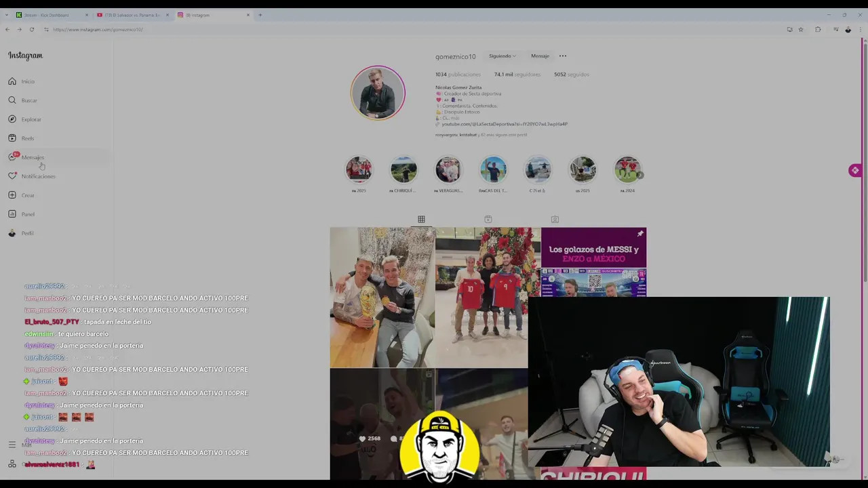Screen dimensions: 868x488
Task: Open 74,1 mil seguidores list
Action: click(517, 75)
